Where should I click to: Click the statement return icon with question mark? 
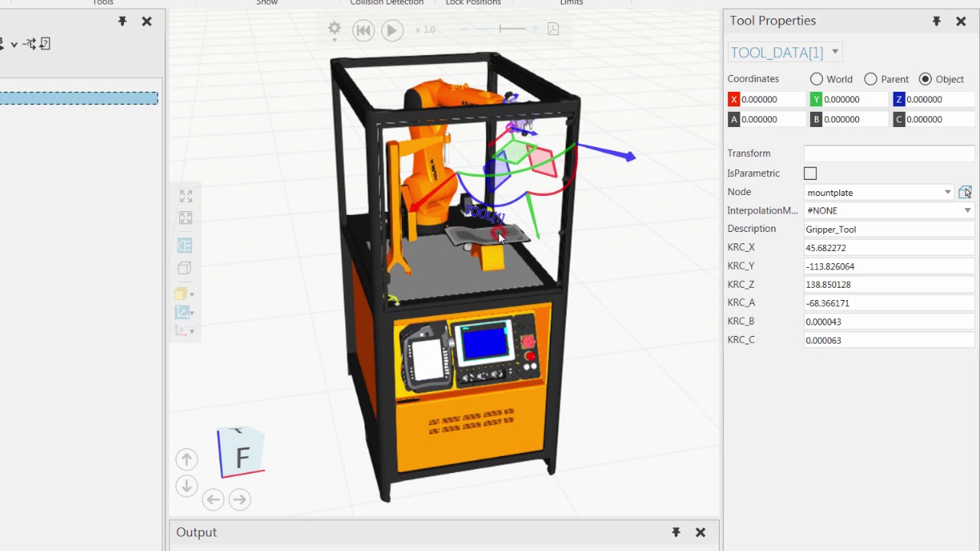45,44
